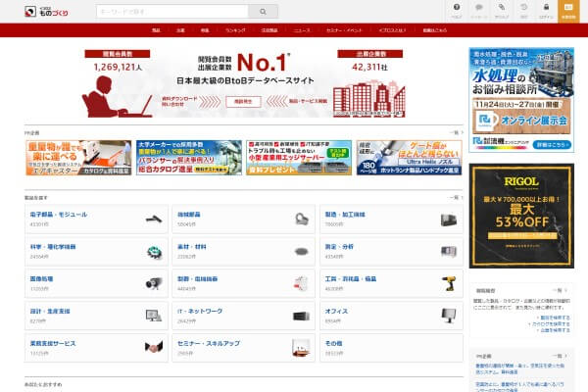Open the 一覧 link in sidebar PR box
Viewport: 588px width, 392px height.
pyautogui.click(x=560, y=356)
